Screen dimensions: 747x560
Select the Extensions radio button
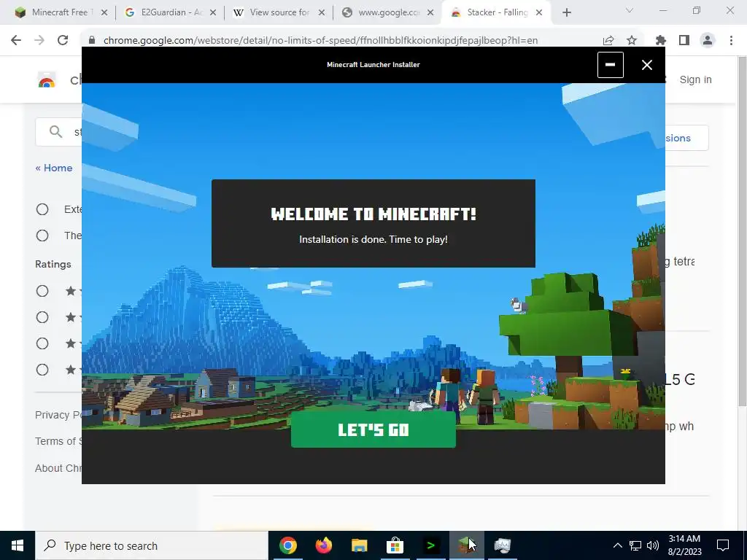point(42,209)
